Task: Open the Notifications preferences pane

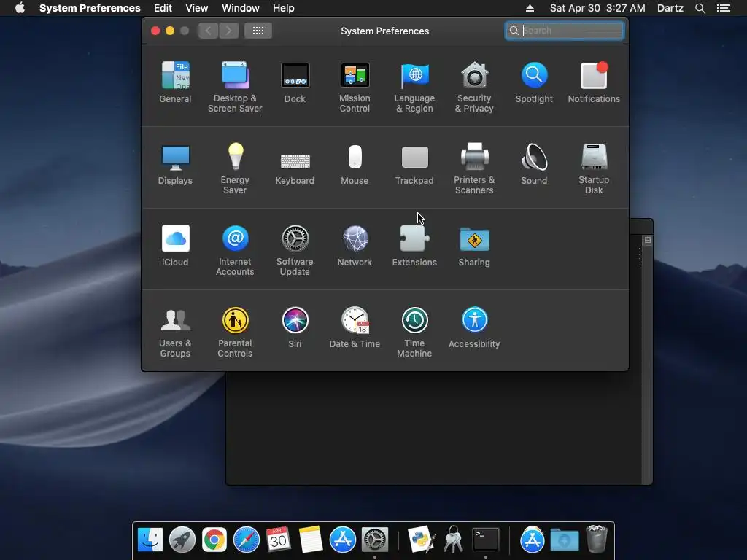Action: click(x=594, y=82)
